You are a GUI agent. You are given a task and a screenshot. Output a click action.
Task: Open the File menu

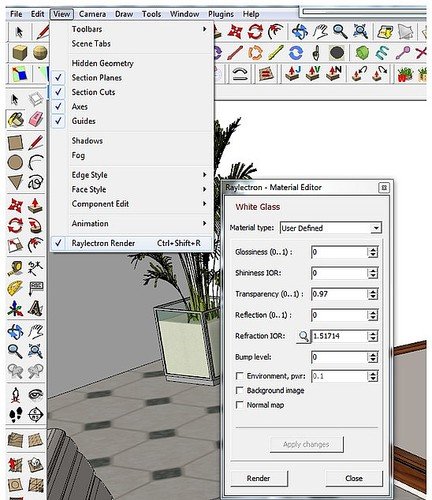pyautogui.click(x=16, y=14)
